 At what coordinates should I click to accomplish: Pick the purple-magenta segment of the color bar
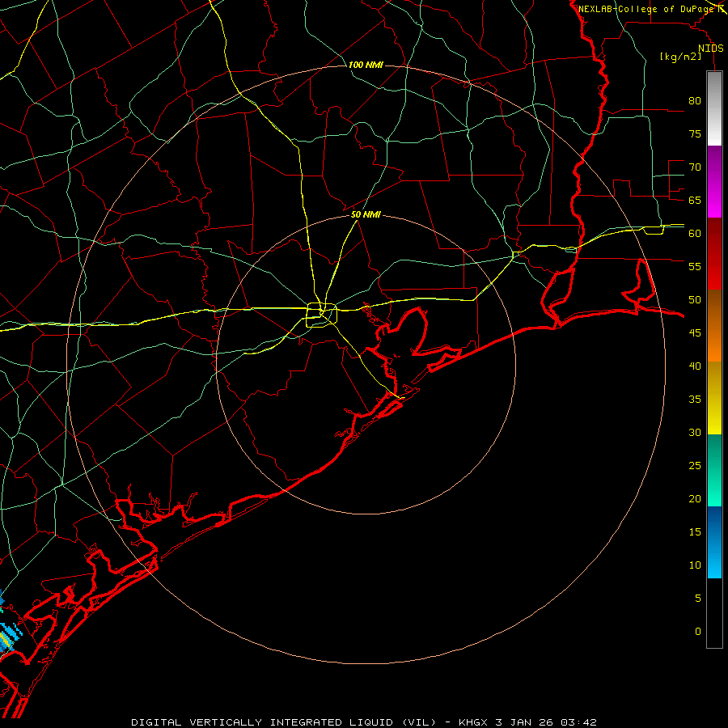point(714,181)
